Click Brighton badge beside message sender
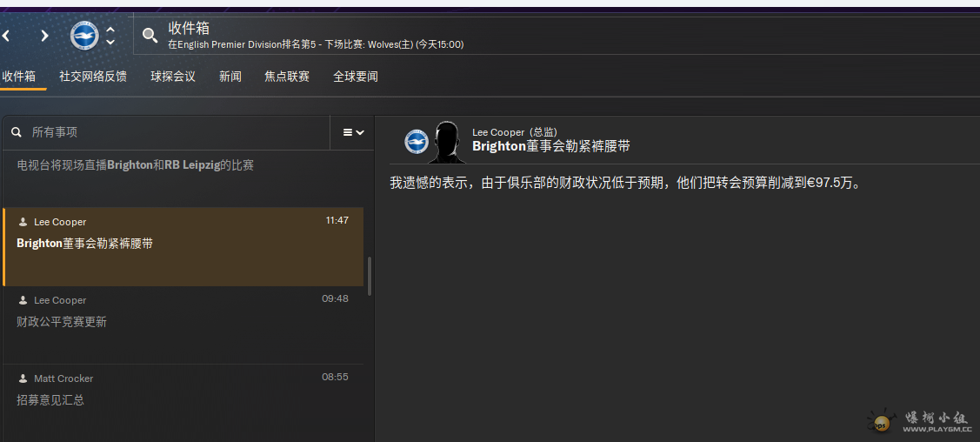 click(x=417, y=140)
